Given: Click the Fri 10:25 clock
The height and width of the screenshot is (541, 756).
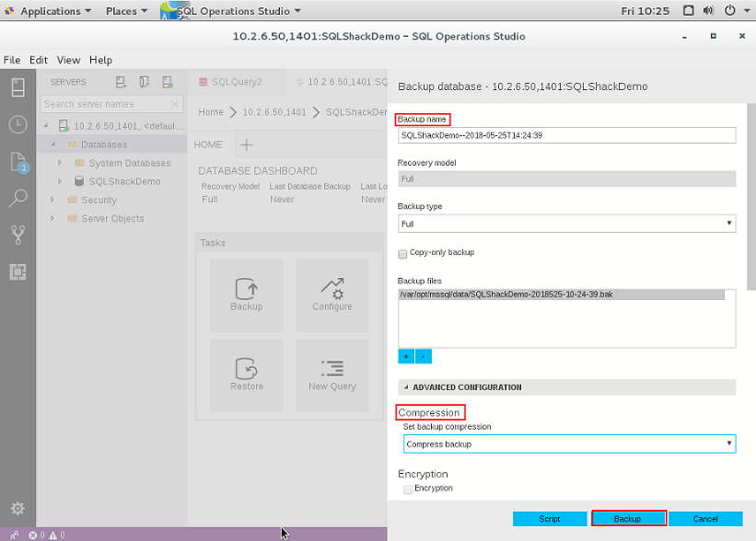Looking at the screenshot, I should 646,11.
